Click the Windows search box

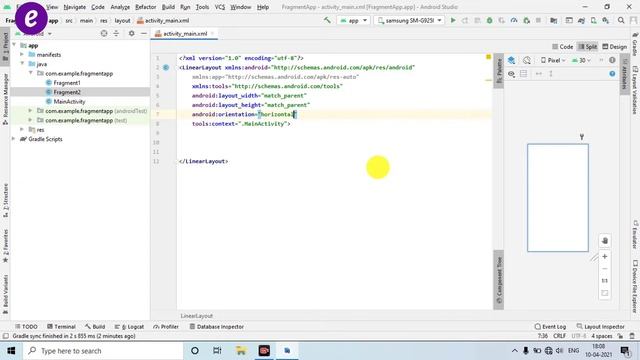[102, 351]
